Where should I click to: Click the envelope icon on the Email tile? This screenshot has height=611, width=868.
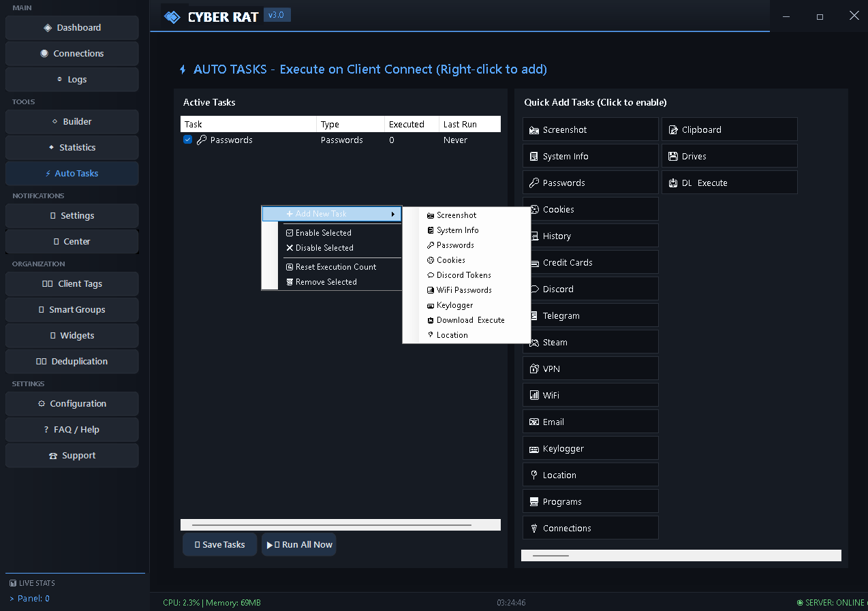pyautogui.click(x=534, y=422)
